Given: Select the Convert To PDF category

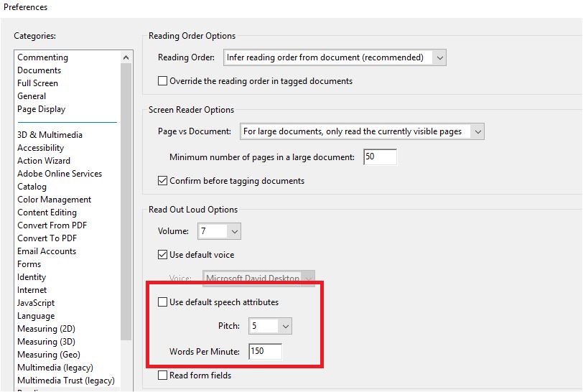Looking at the screenshot, I should pos(47,238).
